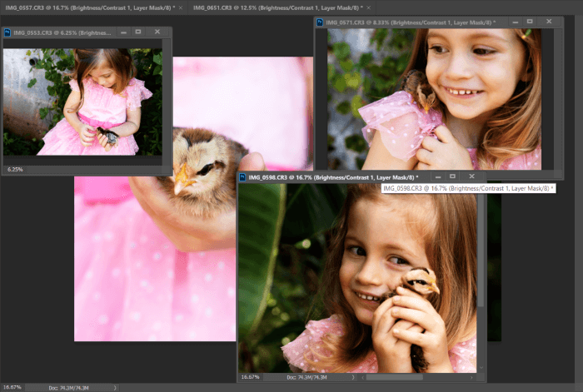The image size is (583, 392).
Task: Click the Photoshop icon in IMG_0598.CR3 window
Action: [243, 176]
